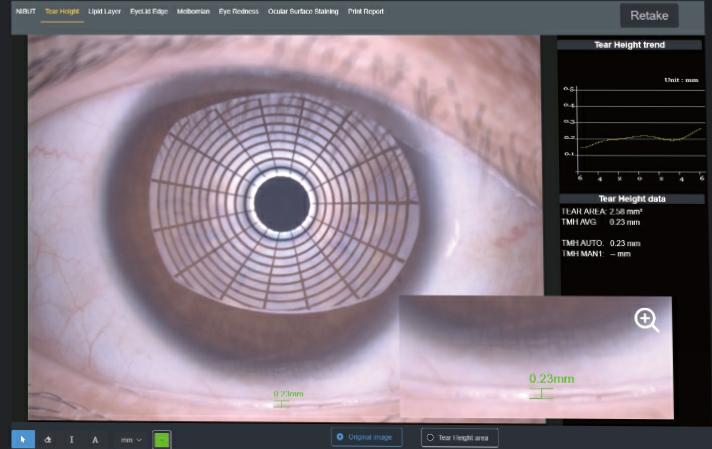Pick the green annotation color swatch
The width and height of the screenshot is (712, 449).
click(x=162, y=438)
